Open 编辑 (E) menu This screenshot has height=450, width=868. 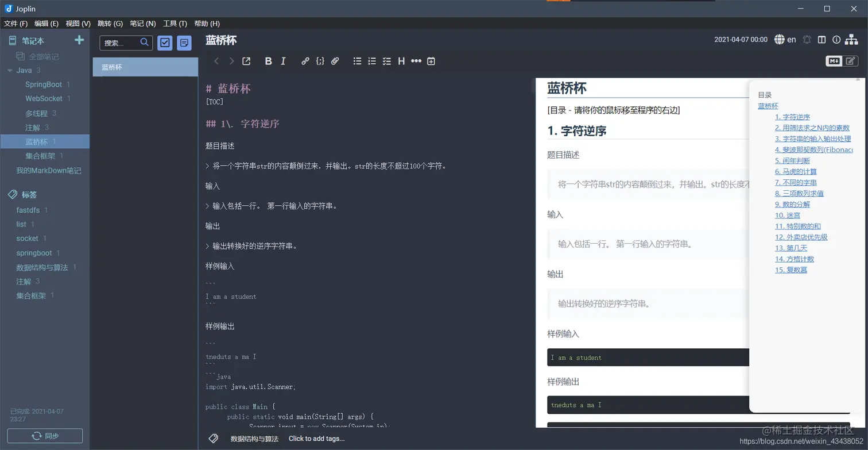click(x=46, y=24)
